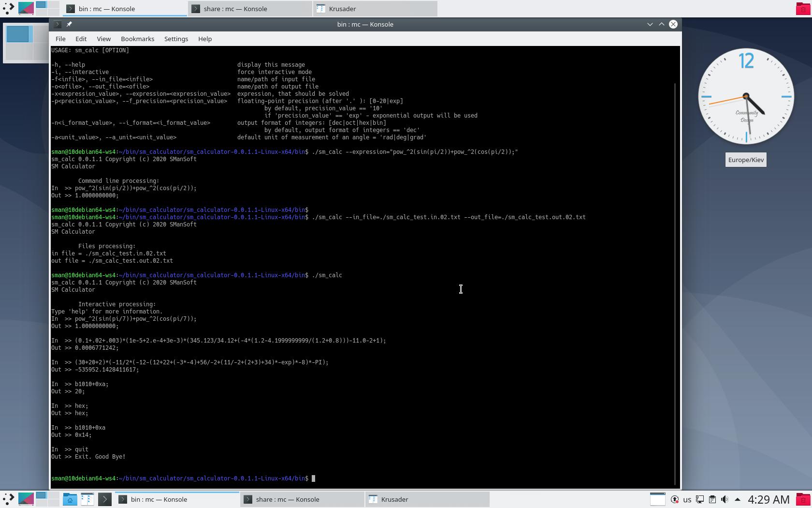The height and width of the screenshot is (508, 812).
Task: Launch Krusader from the bottom panel quick-launch icon
Action: [87, 499]
